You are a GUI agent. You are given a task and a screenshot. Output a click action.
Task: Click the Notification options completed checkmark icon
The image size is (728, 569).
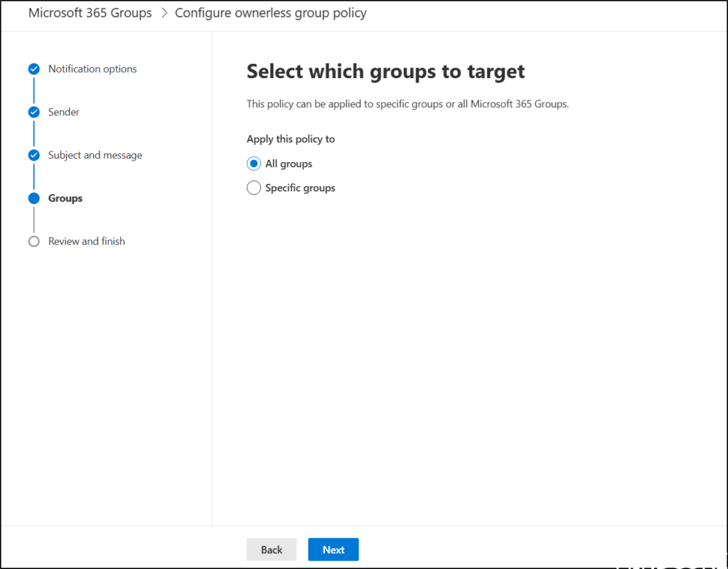33,69
